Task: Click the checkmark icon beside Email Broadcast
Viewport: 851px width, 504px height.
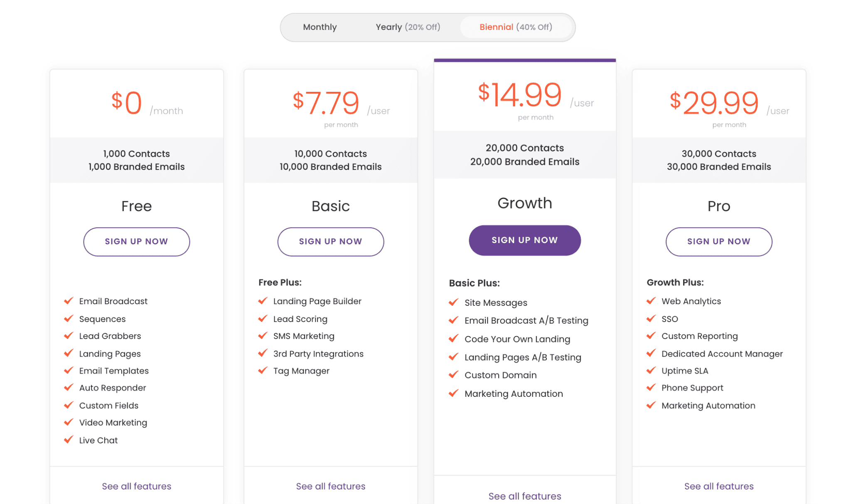Action: 69,301
